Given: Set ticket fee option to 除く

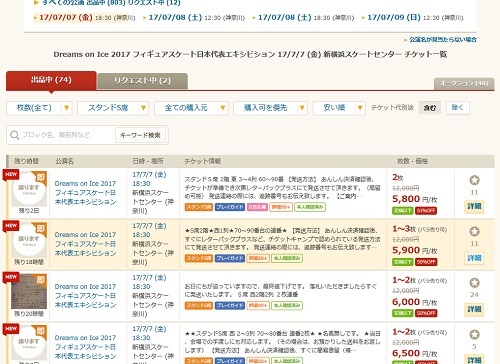Looking at the screenshot, I should pyautogui.click(x=458, y=108).
